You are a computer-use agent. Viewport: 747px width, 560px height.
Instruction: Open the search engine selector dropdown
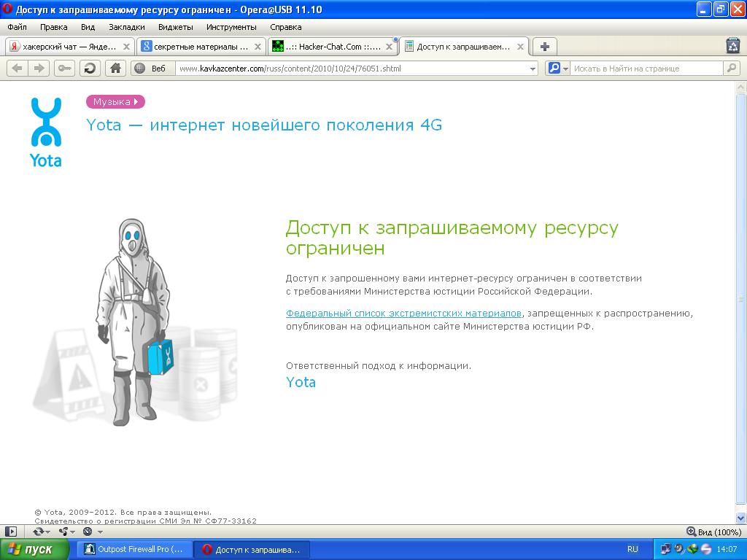(566, 69)
